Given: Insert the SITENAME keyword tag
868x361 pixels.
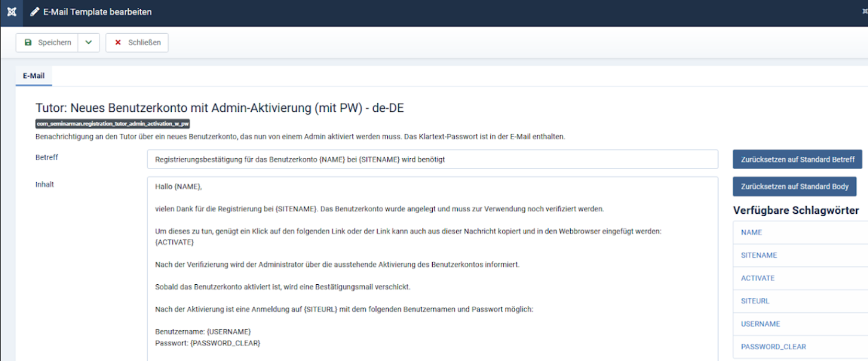Looking at the screenshot, I should [759, 255].
